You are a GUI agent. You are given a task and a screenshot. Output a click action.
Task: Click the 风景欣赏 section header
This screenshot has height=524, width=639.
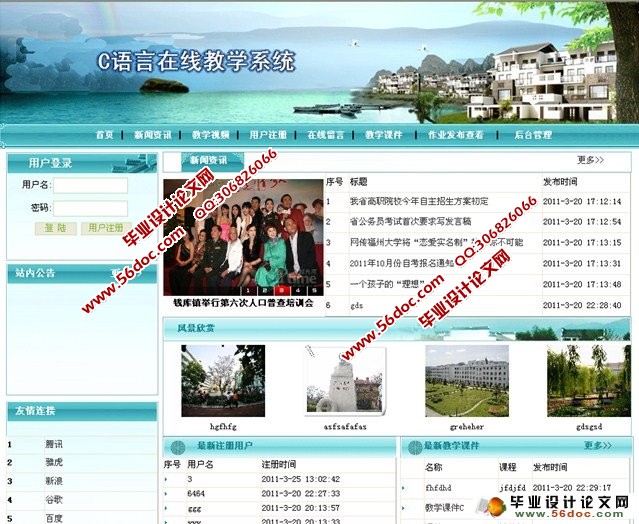click(397, 329)
